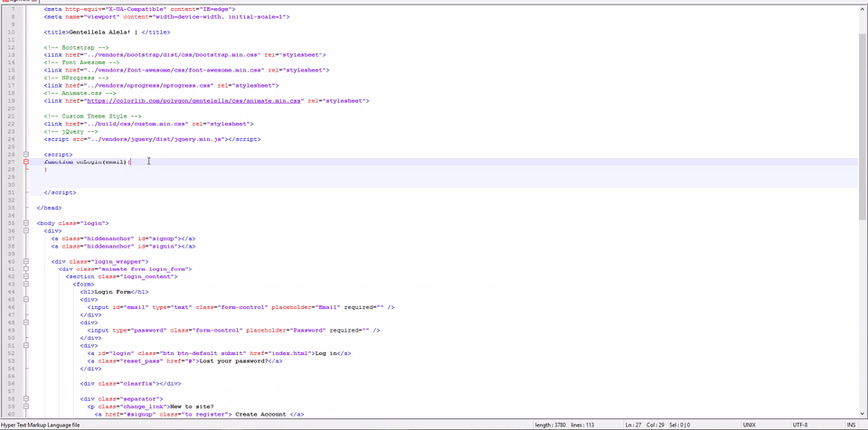Image resolution: width=868 pixels, height=430 pixels.
Task: Collapse the onLogin function fold at line 27
Action: coord(26,162)
